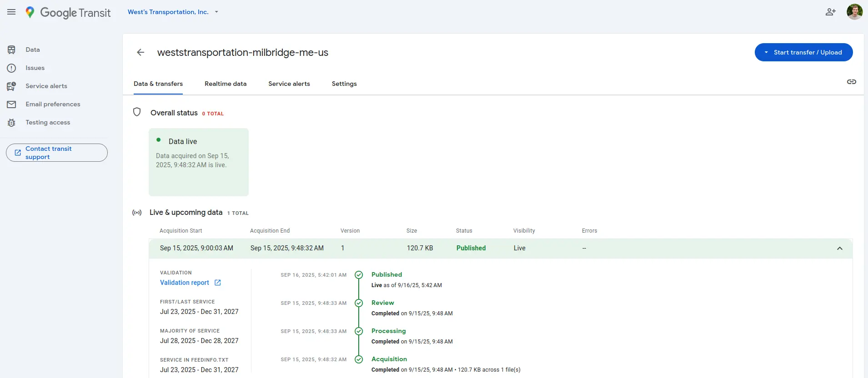Copy link using the chain icon

point(851,82)
